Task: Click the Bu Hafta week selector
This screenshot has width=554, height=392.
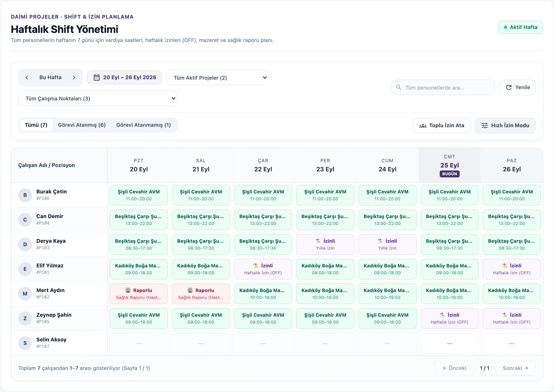Action: (x=50, y=77)
